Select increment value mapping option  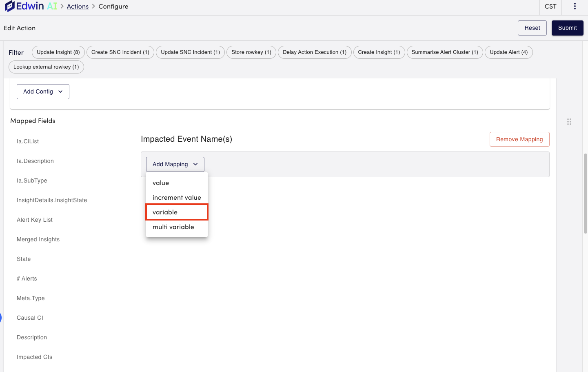176,197
